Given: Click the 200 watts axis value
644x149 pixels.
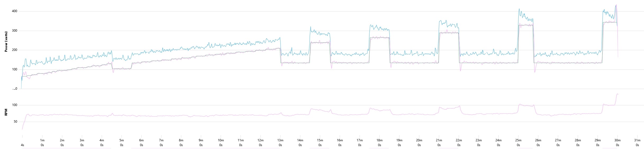Looking at the screenshot, I should [14, 50].
